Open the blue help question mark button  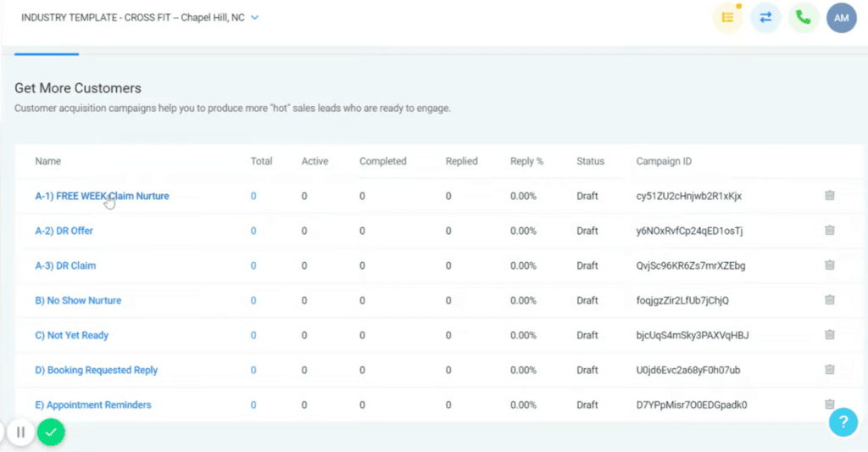coord(843,422)
